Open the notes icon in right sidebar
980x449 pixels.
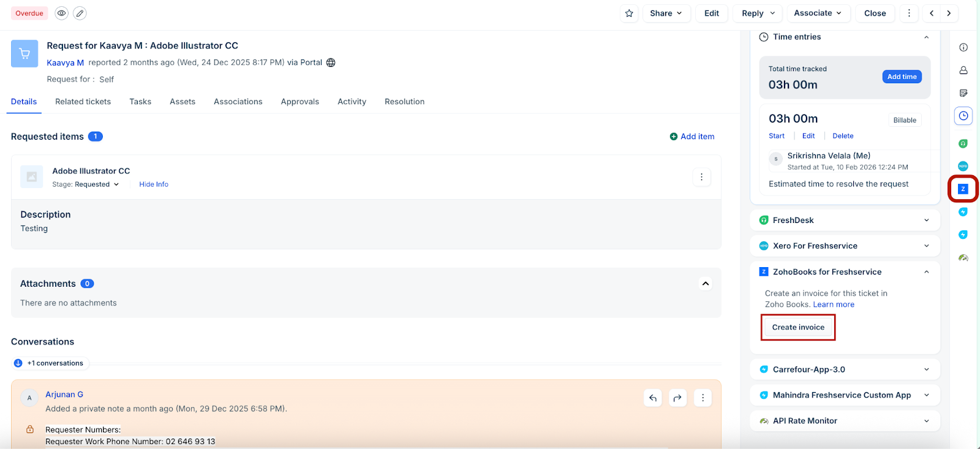point(963,93)
